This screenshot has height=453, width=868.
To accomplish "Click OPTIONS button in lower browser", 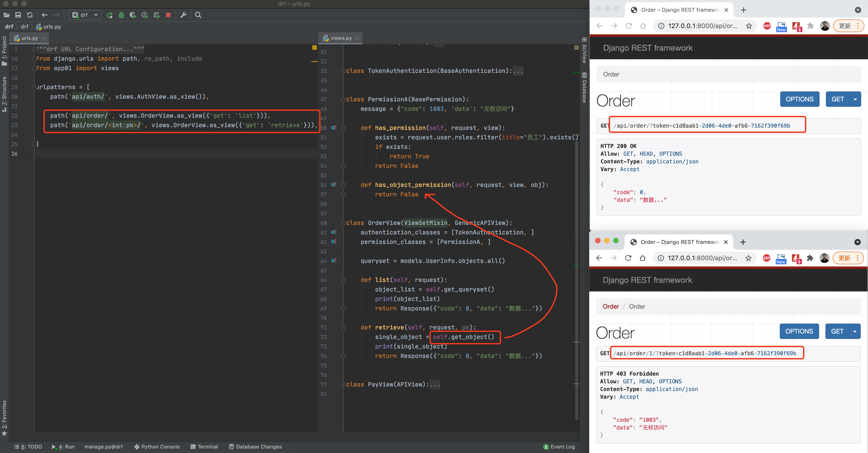I will pos(799,331).
